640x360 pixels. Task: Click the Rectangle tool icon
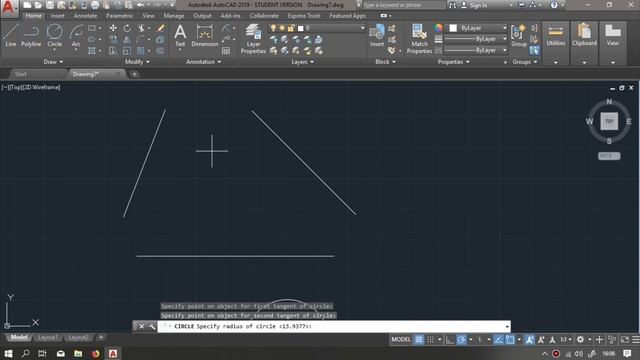tap(92, 28)
